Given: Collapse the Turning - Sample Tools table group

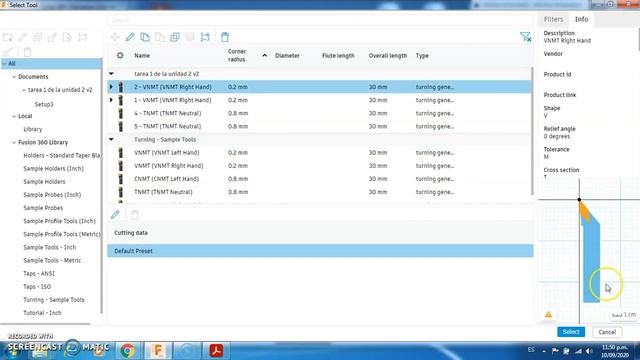Looking at the screenshot, I should 111,140.
